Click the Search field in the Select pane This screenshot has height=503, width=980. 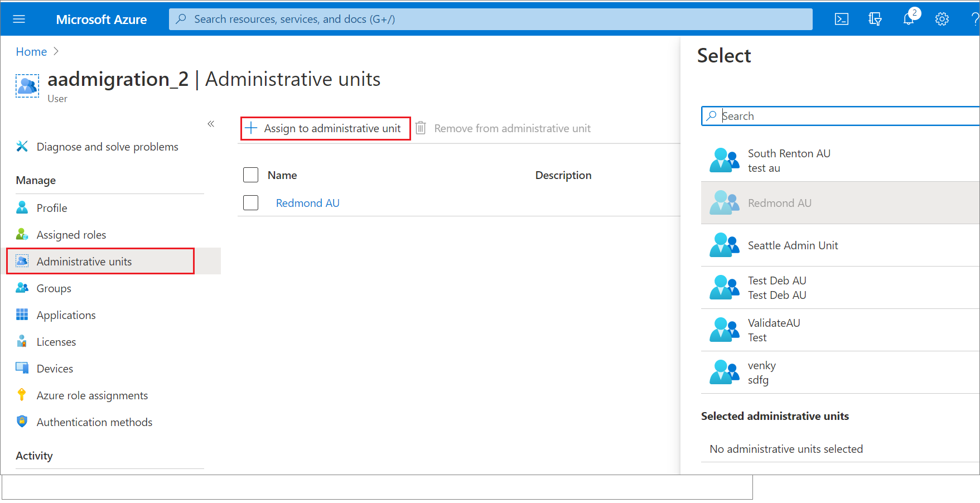click(x=840, y=116)
